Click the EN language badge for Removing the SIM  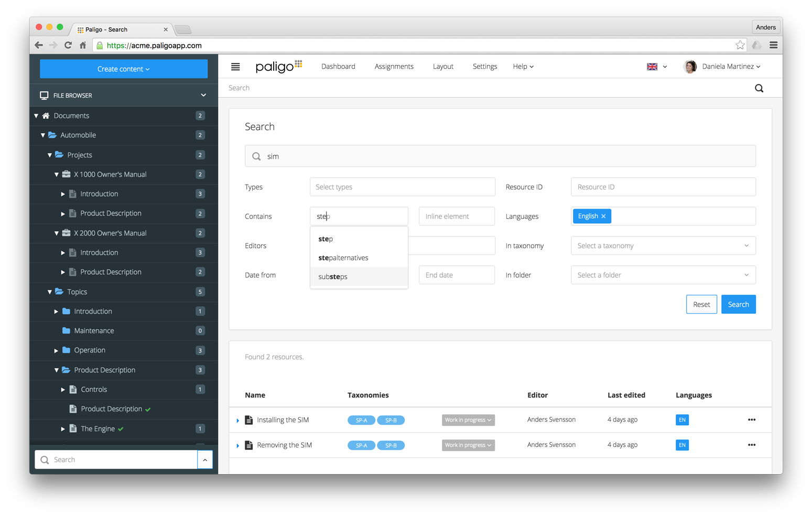[x=682, y=445]
